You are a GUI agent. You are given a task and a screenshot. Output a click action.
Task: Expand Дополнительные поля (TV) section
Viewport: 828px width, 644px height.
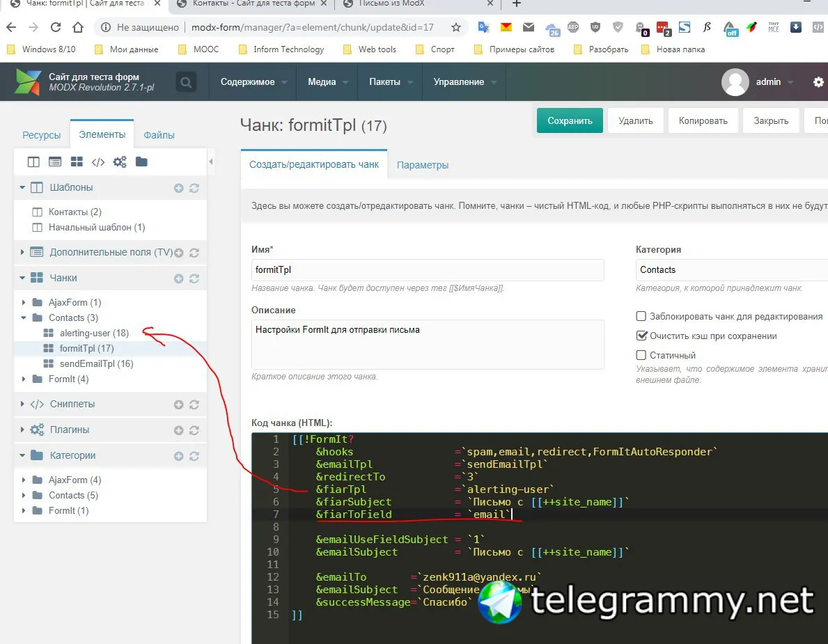[22, 252]
